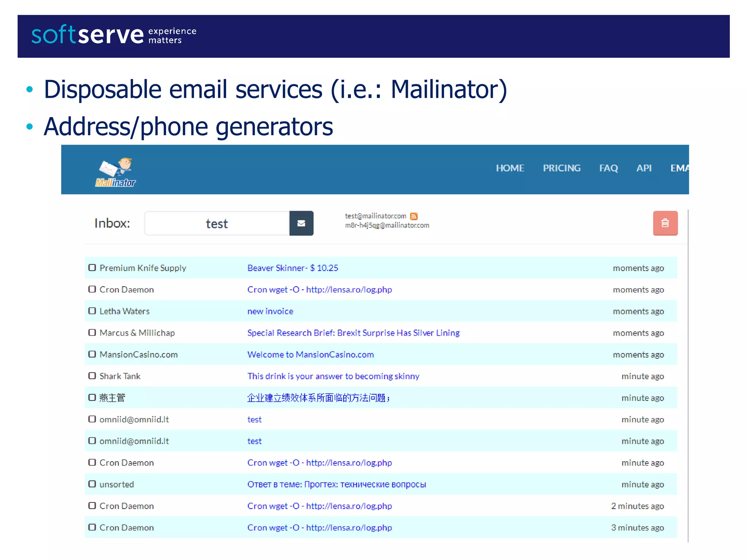
Task: Open the Beaver Skinner- $ 10.25 message
Action: 293,268
